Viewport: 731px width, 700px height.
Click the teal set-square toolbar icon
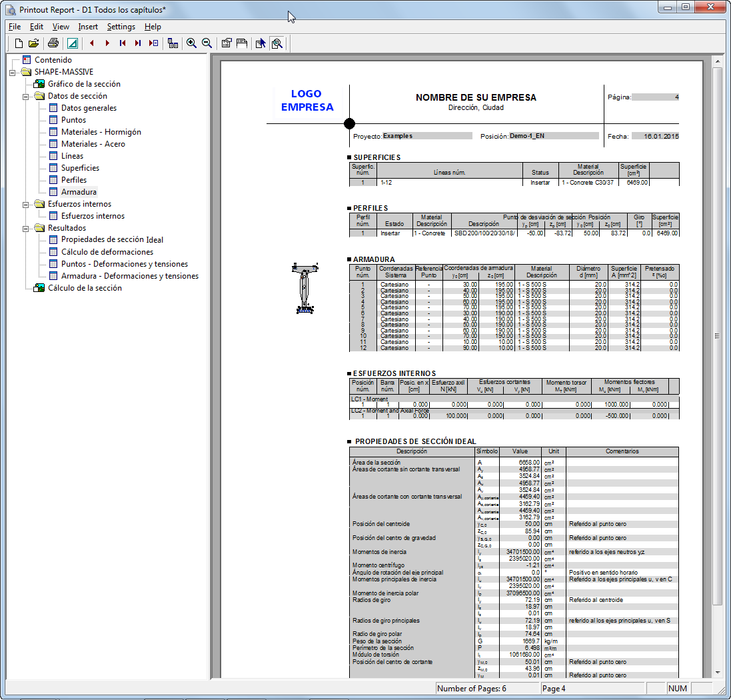point(72,43)
